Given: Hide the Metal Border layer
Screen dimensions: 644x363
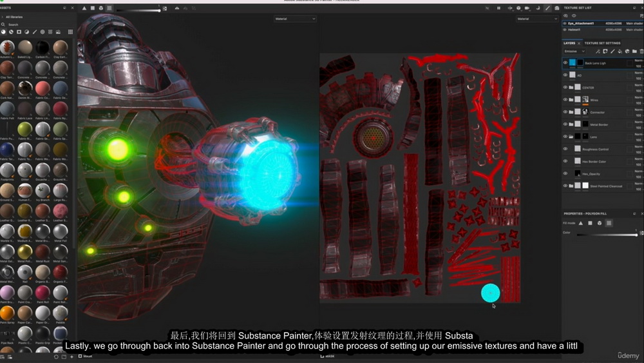Looking at the screenshot, I should coord(565,124).
